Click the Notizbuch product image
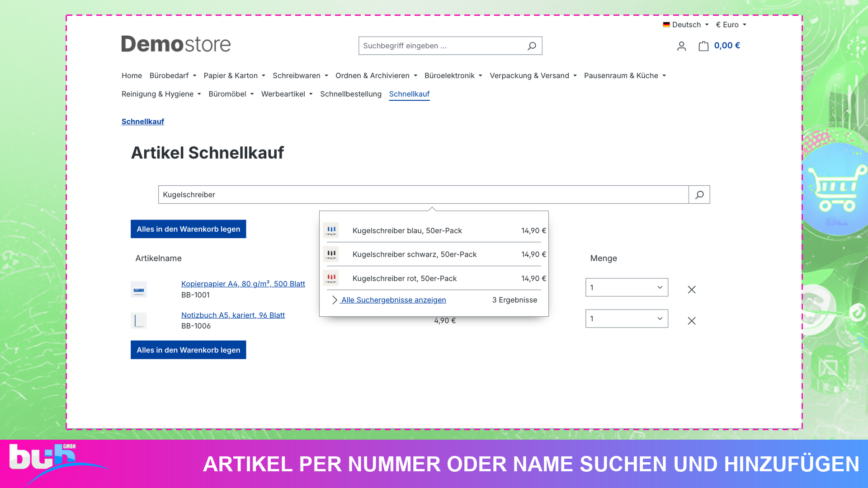Image resolution: width=868 pixels, height=488 pixels. coord(139,320)
